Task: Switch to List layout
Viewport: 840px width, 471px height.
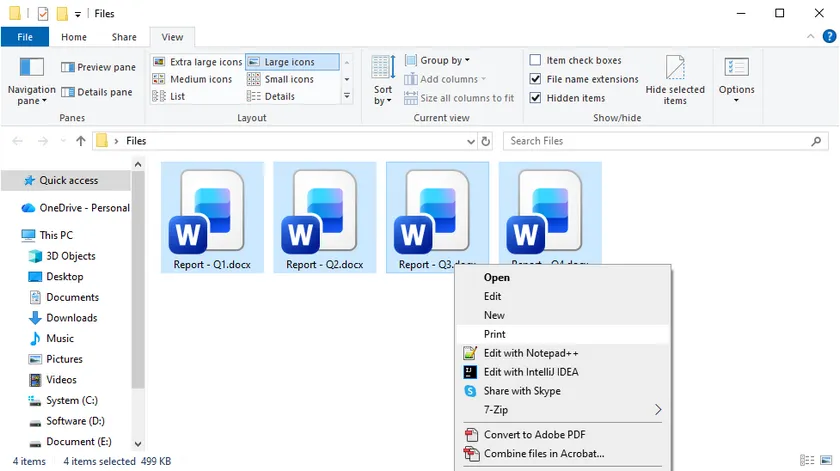Action: coord(169,96)
